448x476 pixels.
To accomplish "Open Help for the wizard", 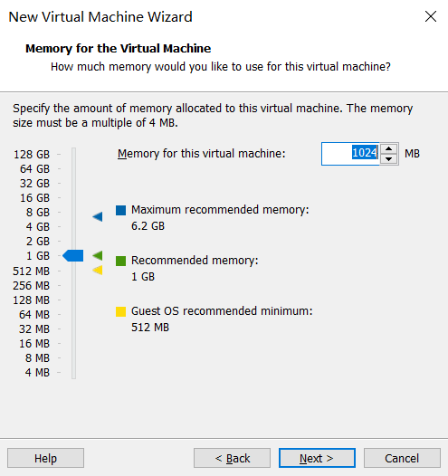I will 45,458.
